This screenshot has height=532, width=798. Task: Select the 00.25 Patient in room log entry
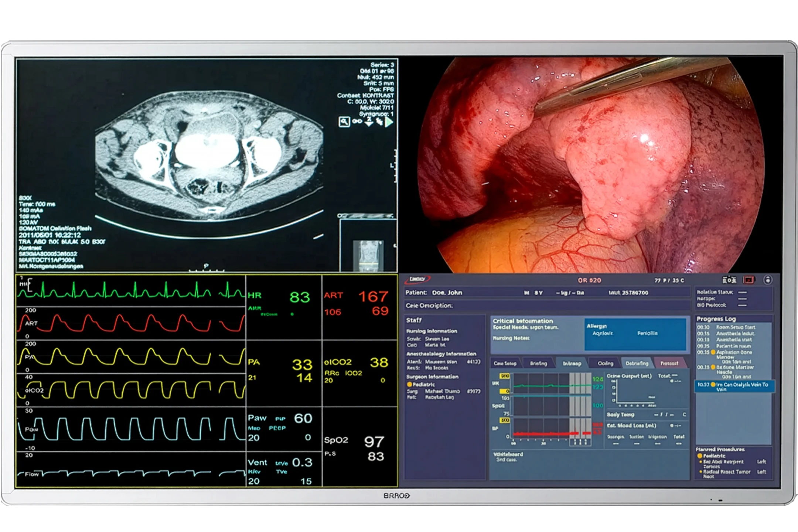pyautogui.click(x=723, y=346)
